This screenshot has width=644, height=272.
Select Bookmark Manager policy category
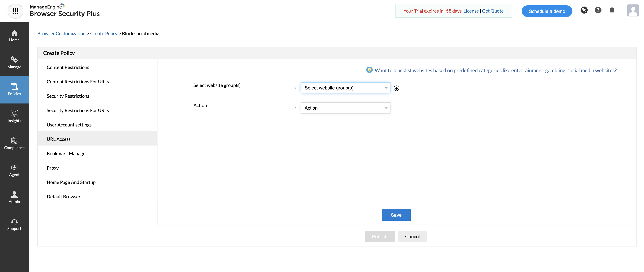tap(67, 154)
